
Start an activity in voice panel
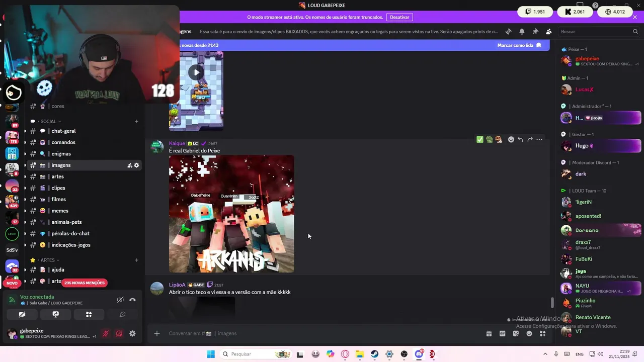click(x=89, y=314)
